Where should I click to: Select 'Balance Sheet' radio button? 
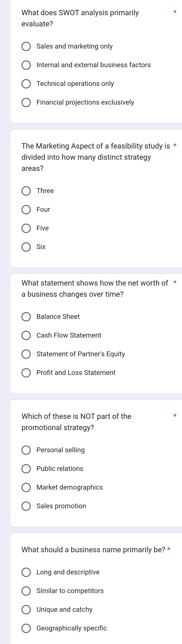tap(26, 317)
